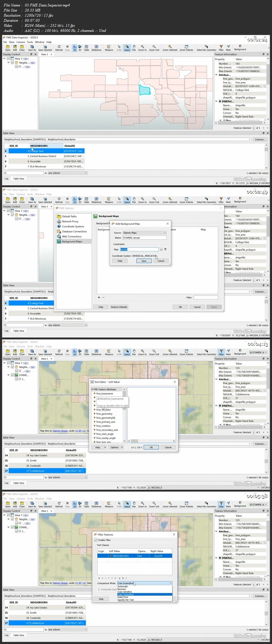
Task: Click Save in the Add Background Map dialog
Action: tap(144, 261)
